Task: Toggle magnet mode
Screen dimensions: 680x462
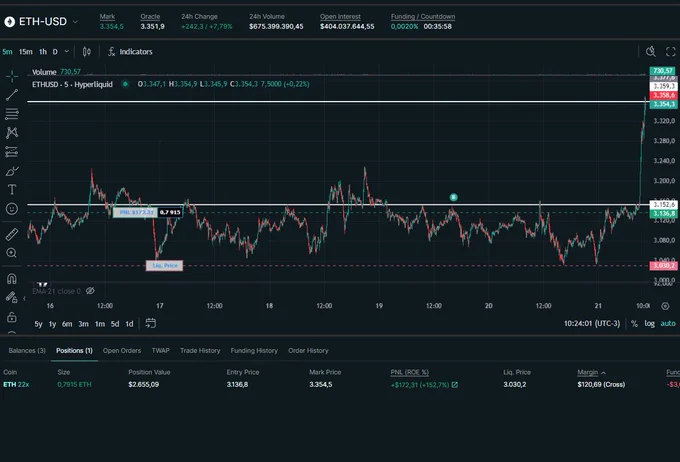Action: pos(12,279)
